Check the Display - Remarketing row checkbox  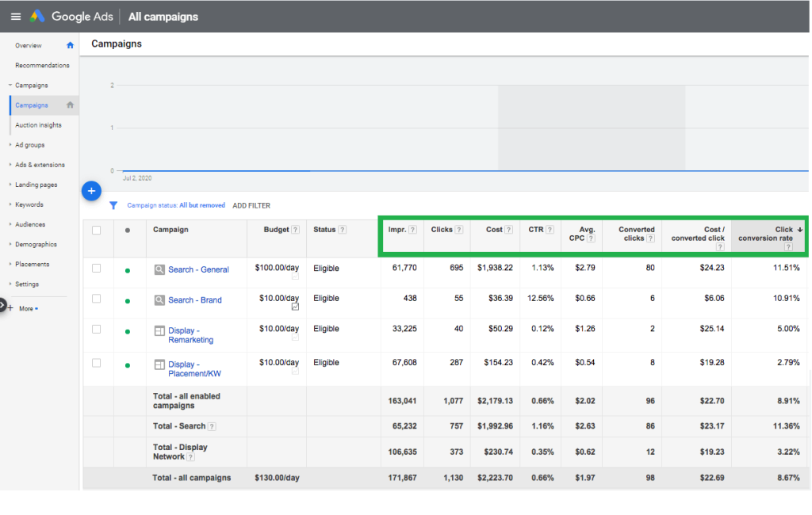tap(96, 329)
